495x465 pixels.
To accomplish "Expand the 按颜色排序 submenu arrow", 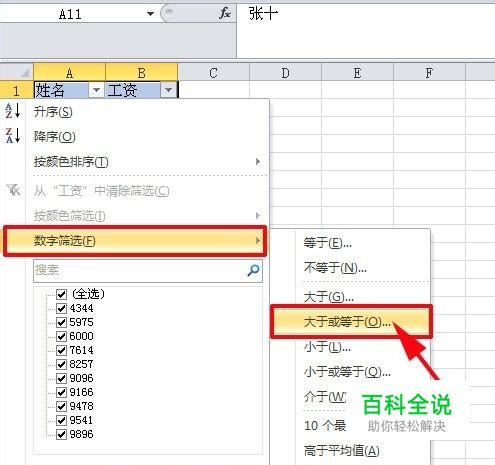I will tap(258, 162).
